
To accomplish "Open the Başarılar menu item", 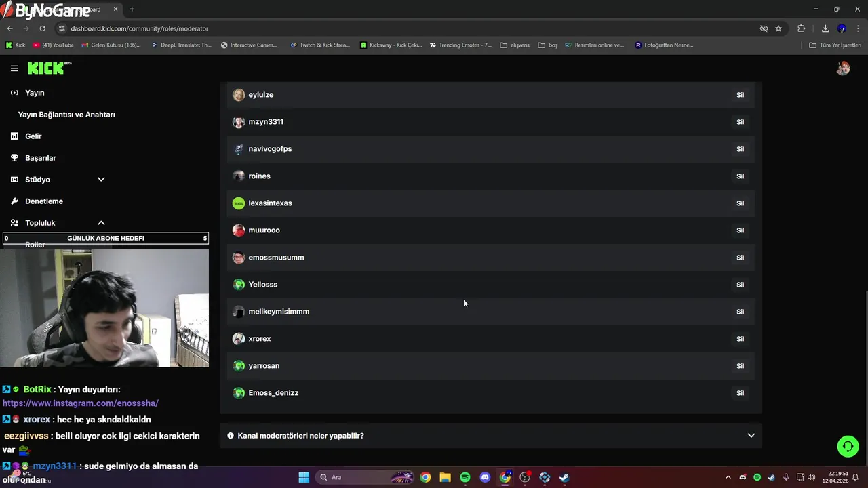I will tap(41, 158).
